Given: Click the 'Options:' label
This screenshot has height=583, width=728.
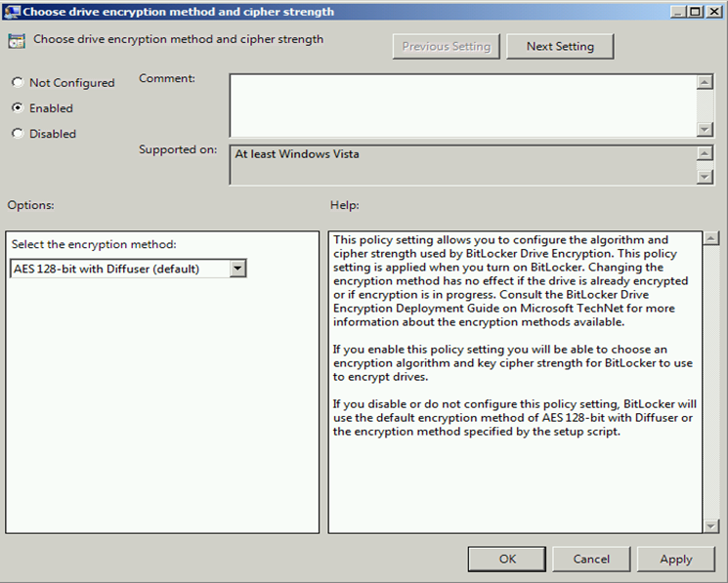Looking at the screenshot, I should pyautogui.click(x=30, y=205).
